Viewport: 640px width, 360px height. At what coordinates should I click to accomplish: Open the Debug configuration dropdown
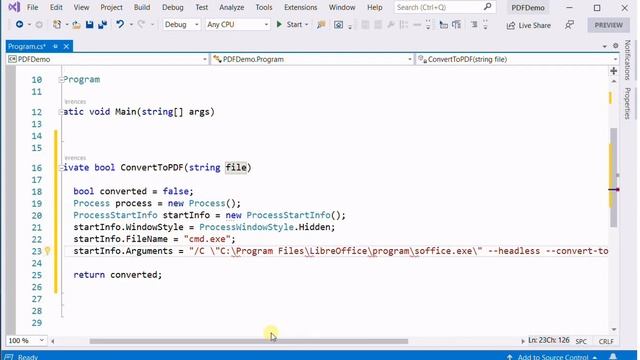coord(181,24)
